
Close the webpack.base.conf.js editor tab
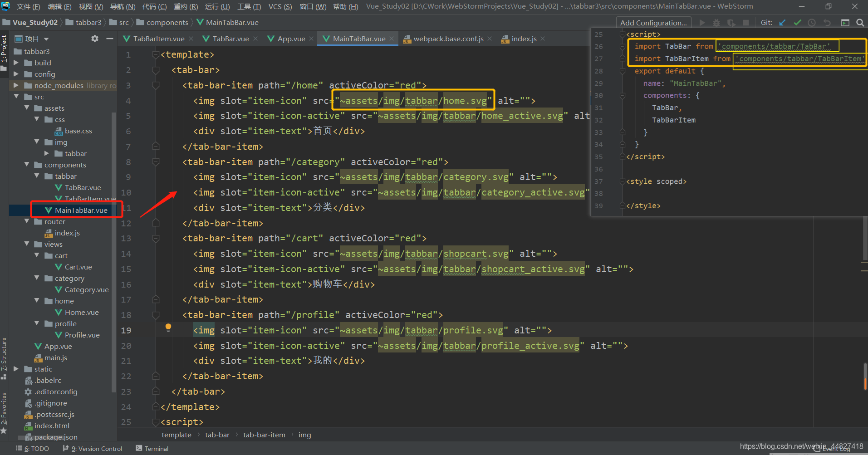pyautogui.click(x=490, y=39)
